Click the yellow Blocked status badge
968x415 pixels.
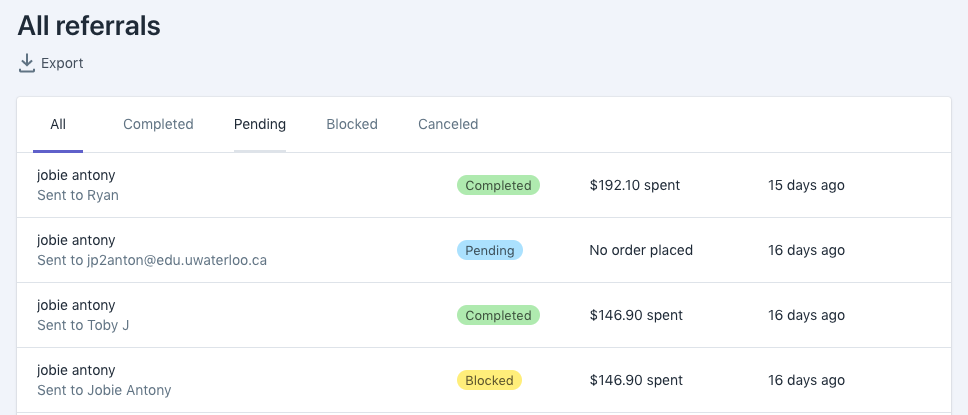[x=490, y=380]
